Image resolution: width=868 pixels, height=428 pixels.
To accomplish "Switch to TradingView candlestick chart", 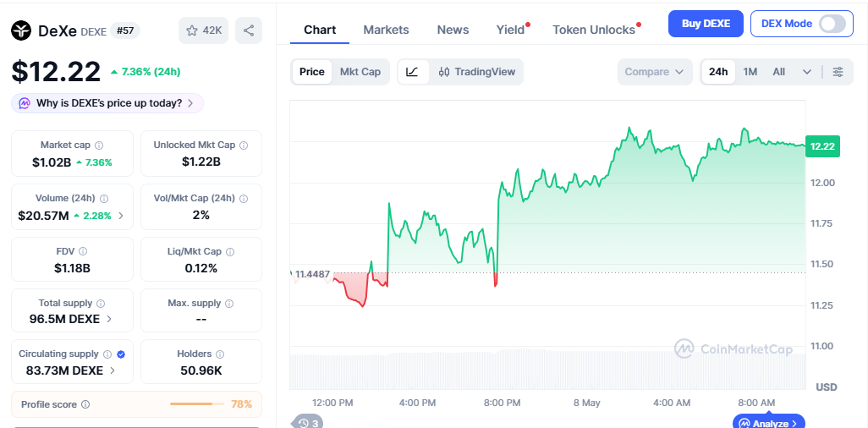I will (476, 72).
